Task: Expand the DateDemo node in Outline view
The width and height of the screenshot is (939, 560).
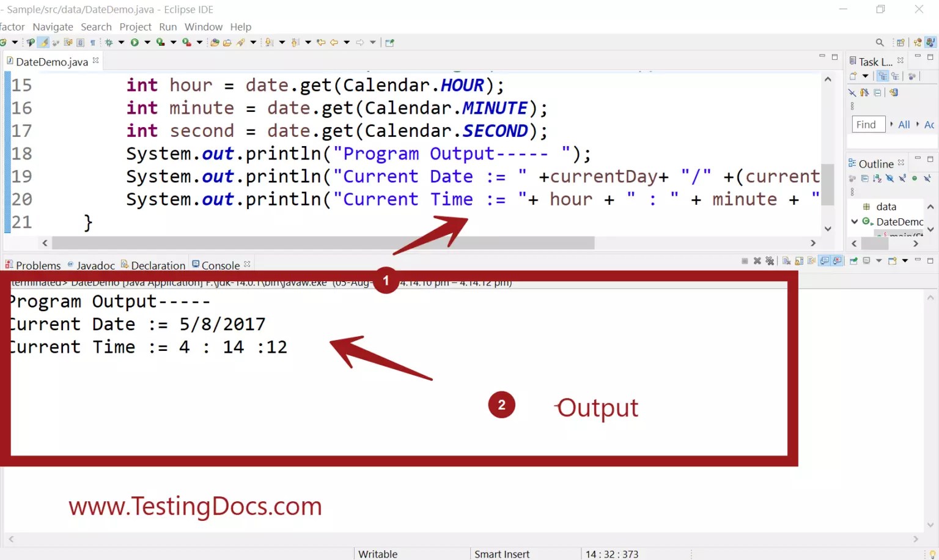Action: point(855,222)
